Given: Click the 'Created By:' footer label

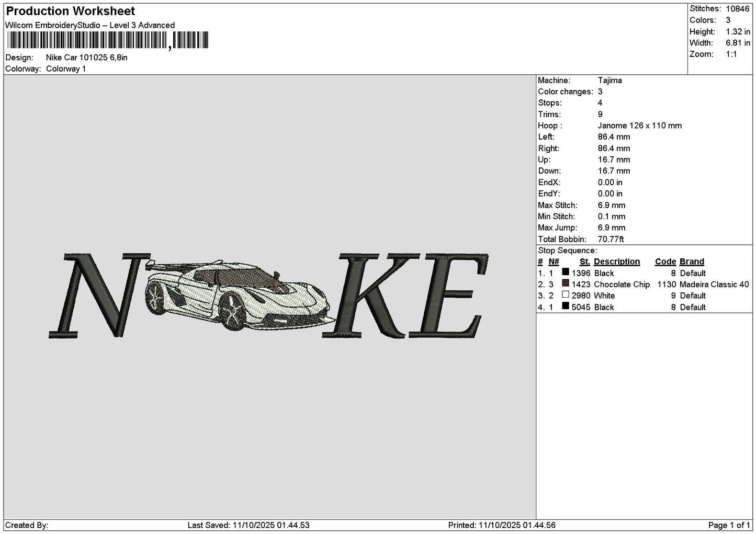Looking at the screenshot, I should 27,525.
